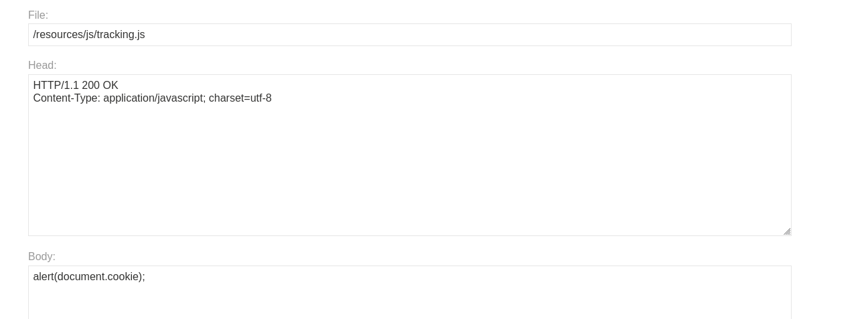Click the "200" status code text
Screen dimensions: 868x319
point(90,86)
